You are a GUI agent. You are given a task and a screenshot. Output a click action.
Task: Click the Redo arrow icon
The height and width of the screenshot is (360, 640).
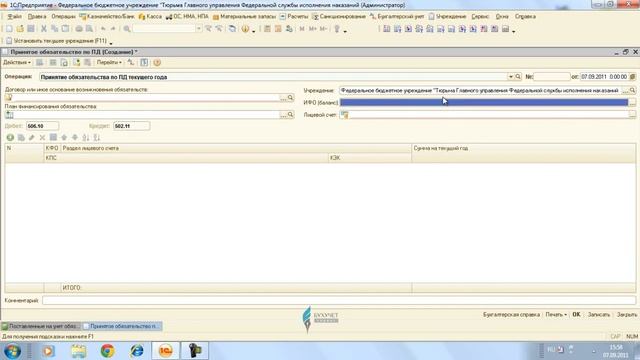pos(113,29)
